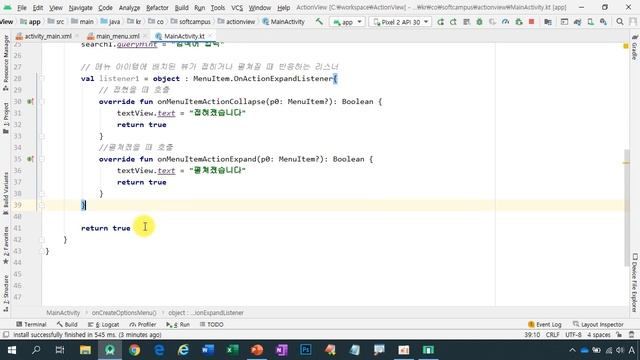Click the status bar memory indicator icon

pyautogui.click(x=631, y=335)
